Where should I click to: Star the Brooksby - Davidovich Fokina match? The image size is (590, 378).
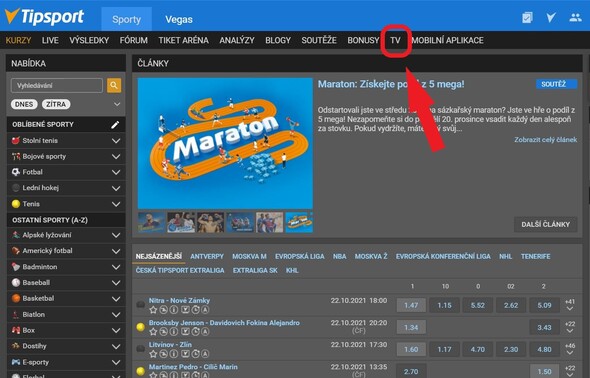[153, 332]
